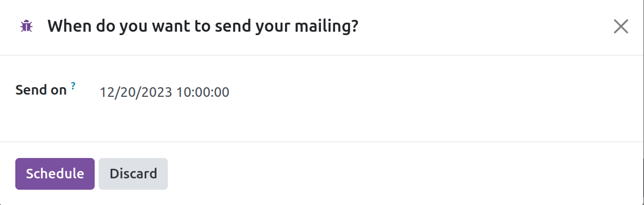Cancel using the gray Discard button
Viewport: 644px width, 205px height.
[x=133, y=174]
